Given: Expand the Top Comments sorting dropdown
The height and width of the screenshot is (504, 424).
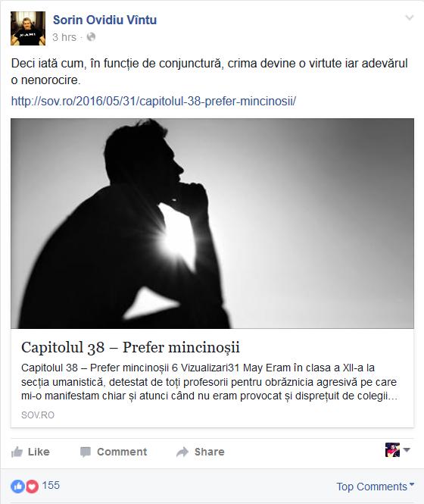Looking at the screenshot, I should point(376,487).
